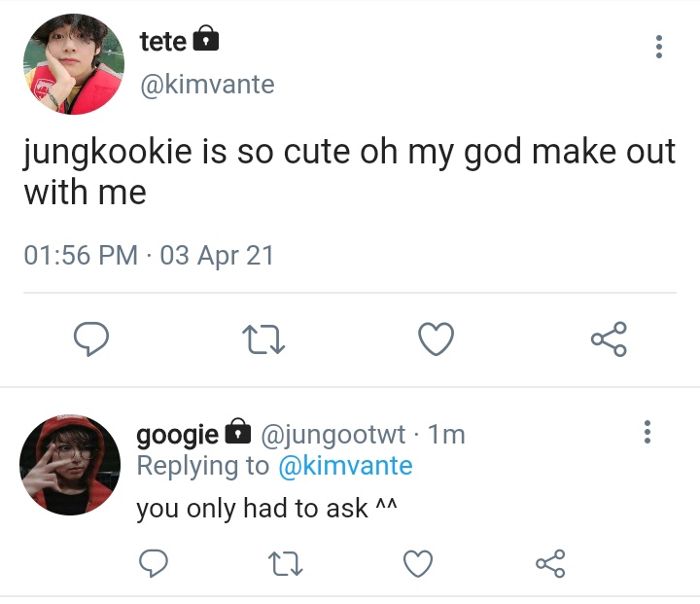Open tete's profile picture
The image size is (700, 604).
[74, 64]
